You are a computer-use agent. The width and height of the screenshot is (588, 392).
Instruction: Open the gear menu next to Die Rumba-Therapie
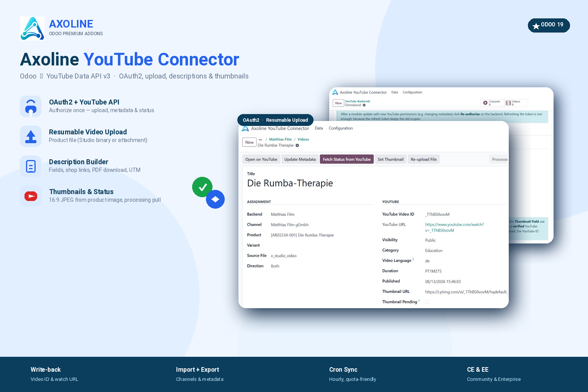pos(297,145)
